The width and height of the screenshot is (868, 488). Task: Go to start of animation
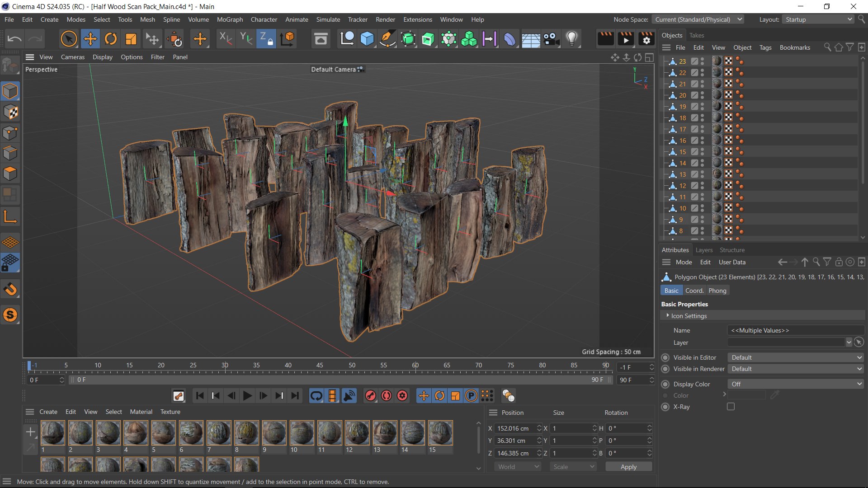(x=200, y=396)
